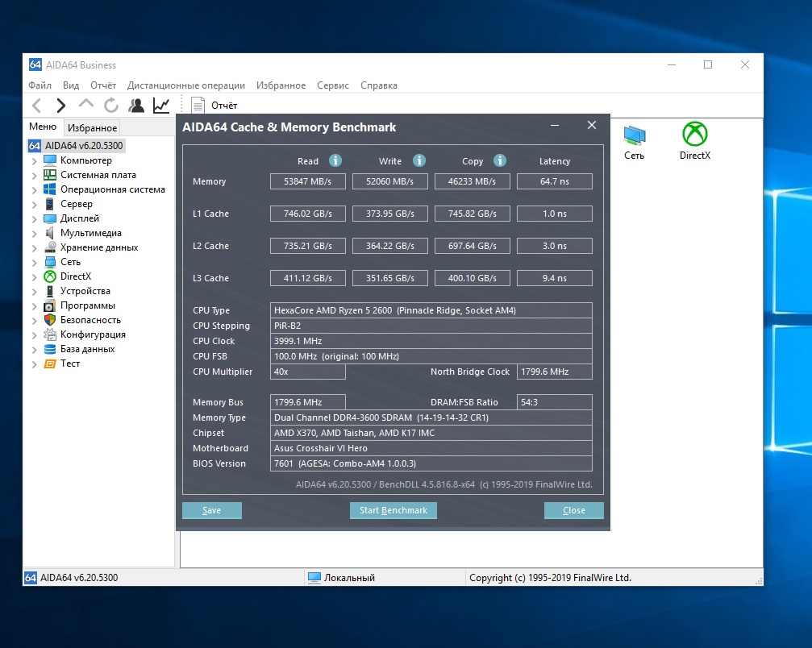The height and width of the screenshot is (648, 812).
Task: Open the Справка menu
Action: coord(378,85)
